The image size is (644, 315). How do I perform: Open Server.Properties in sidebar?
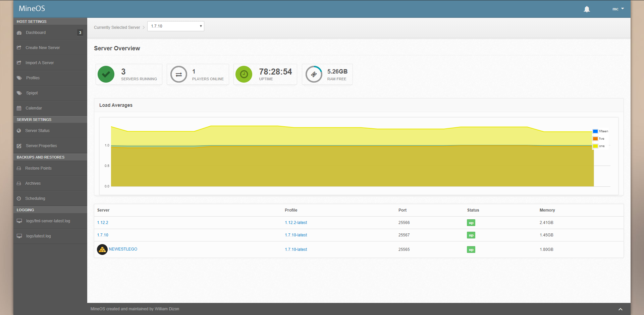tap(41, 146)
